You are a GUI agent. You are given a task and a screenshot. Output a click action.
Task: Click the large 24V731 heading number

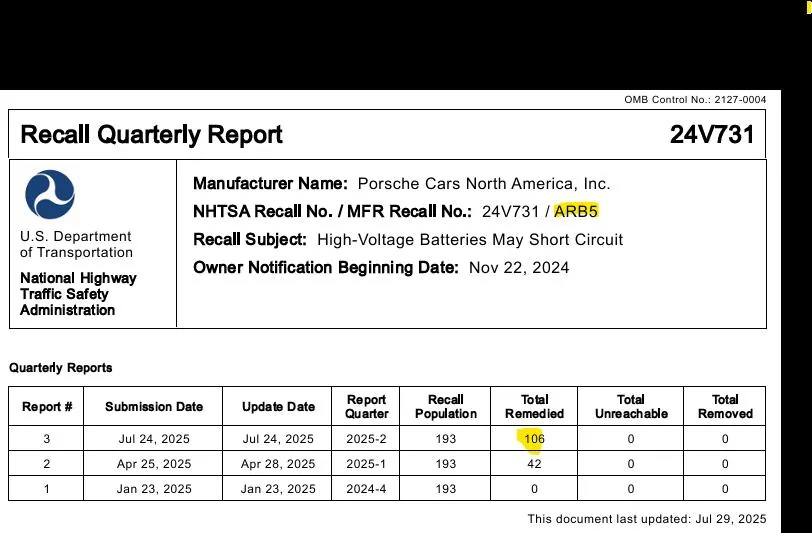pyautogui.click(x=712, y=135)
